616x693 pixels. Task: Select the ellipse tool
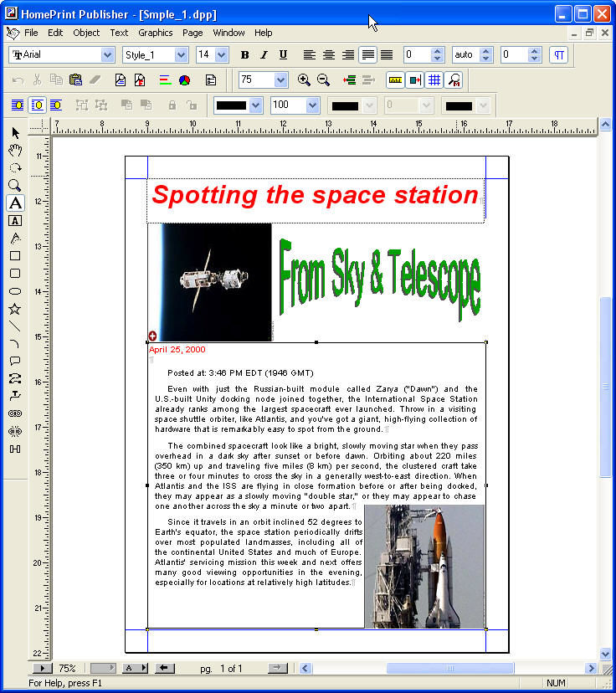pyautogui.click(x=15, y=291)
